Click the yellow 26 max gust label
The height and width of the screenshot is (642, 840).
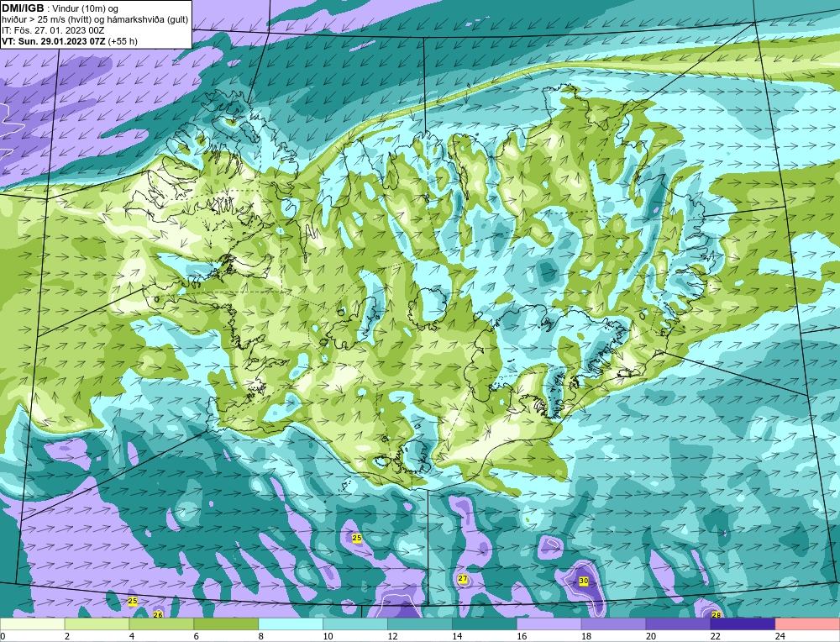(158, 614)
